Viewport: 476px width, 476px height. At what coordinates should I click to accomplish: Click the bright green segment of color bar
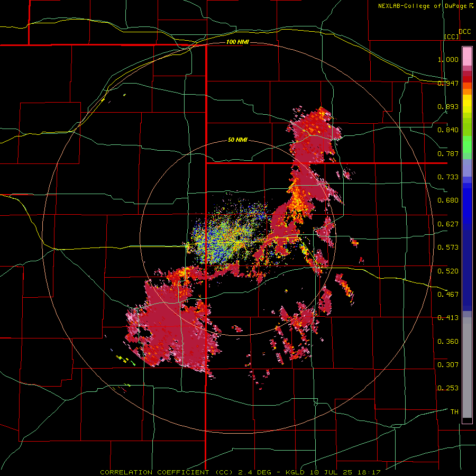[467, 144]
